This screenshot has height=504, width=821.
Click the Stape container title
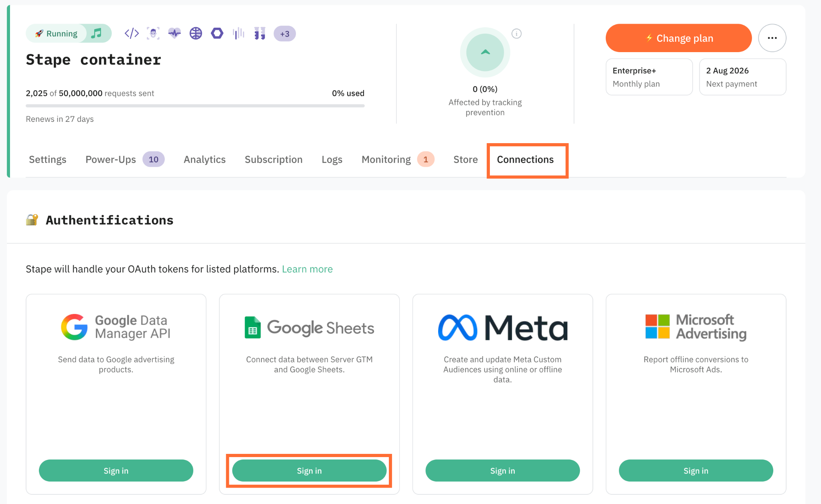coord(93,60)
